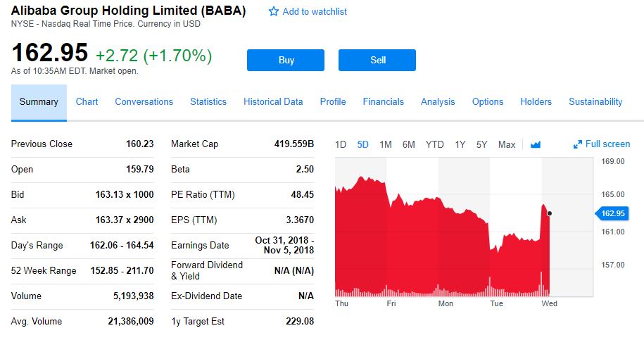The height and width of the screenshot is (340, 644).
Task: Open the Options tab
Action: (488, 102)
